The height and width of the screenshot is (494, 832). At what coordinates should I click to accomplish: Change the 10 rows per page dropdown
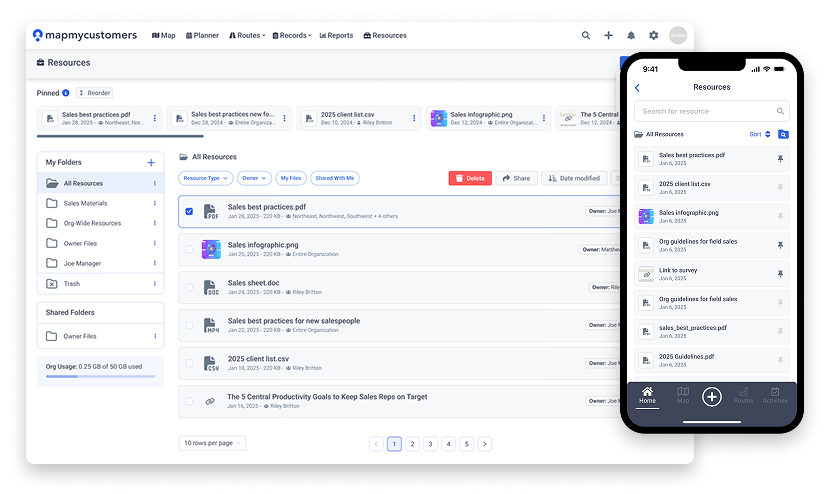point(212,443)
